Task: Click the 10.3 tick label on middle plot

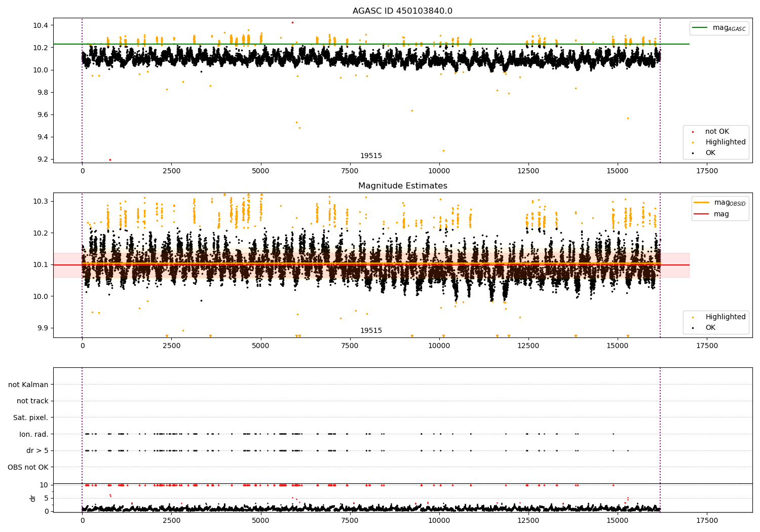Action: [x=41, y=201]
